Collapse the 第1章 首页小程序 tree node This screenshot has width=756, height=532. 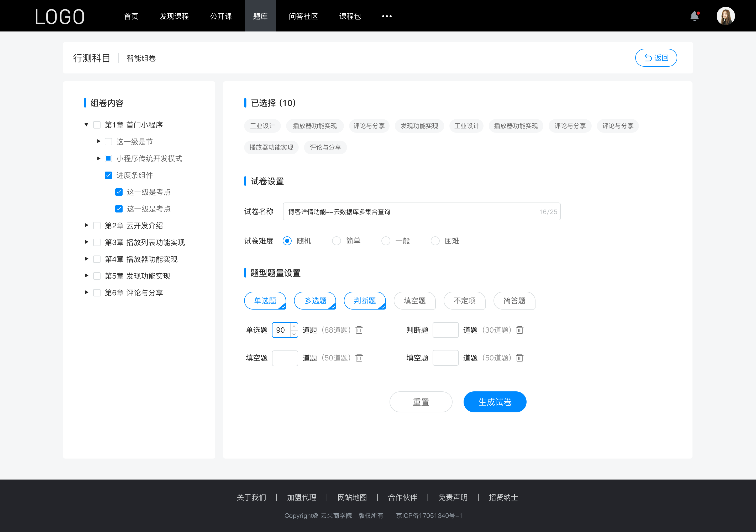tap(86, 124)
